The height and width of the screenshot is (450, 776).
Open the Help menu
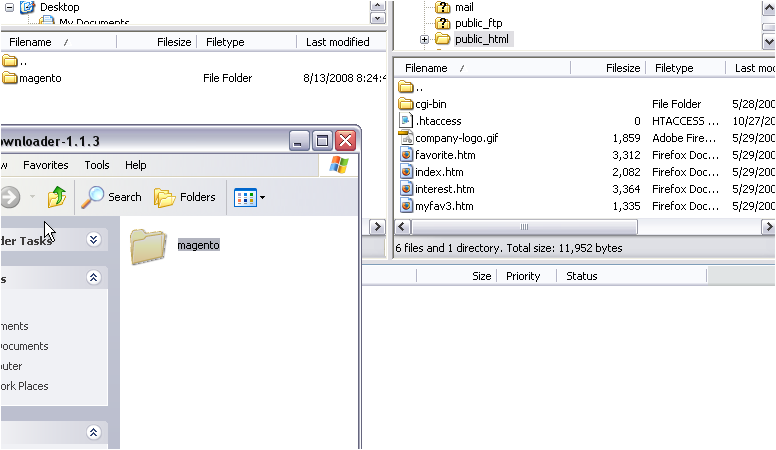(x=136, y=165)
